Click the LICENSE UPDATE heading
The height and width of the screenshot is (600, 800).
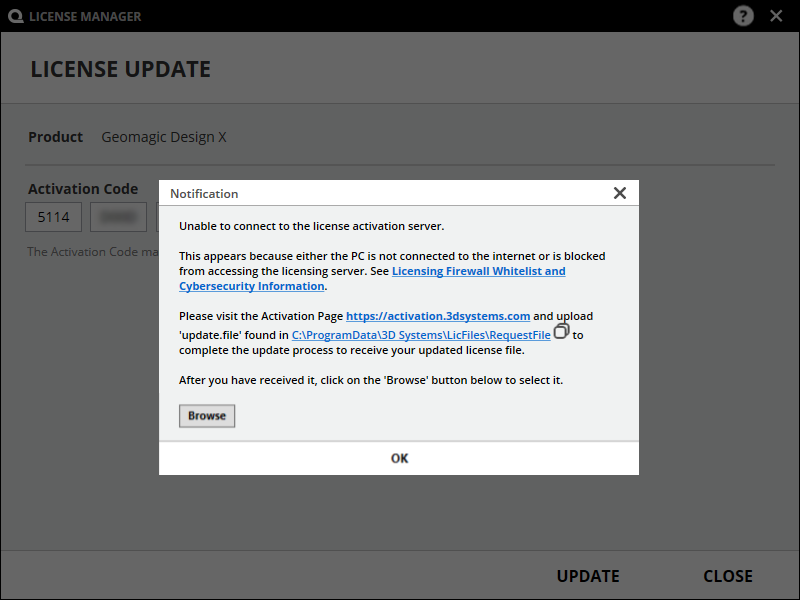[x=121, y=70]
